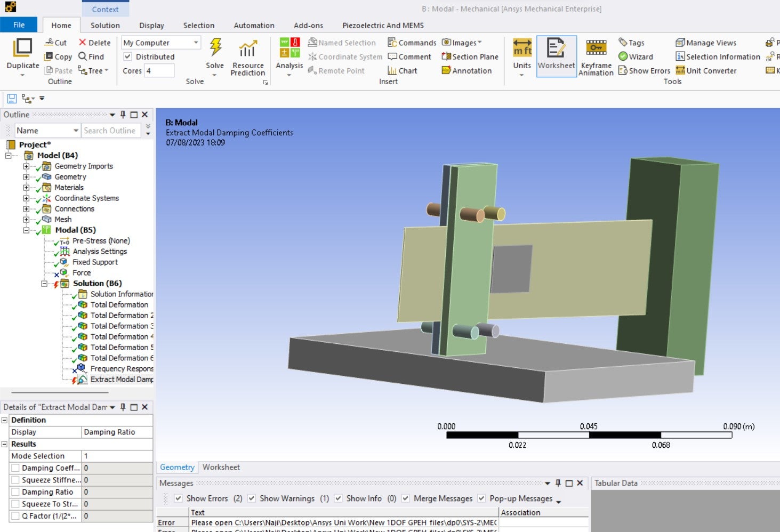The image size is (780, 532).
Task: Open the Piezoelectric And MEMS tab
Action: (383, 25)
